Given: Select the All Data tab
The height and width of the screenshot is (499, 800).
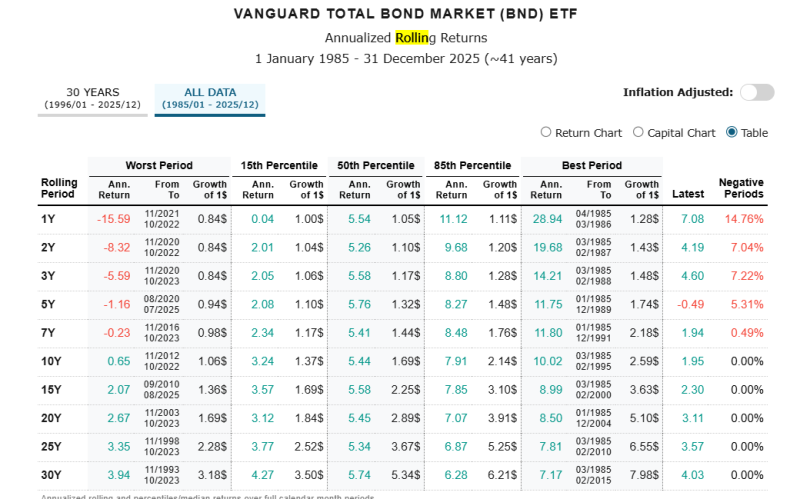Looking at the screenshot, I should pos(209,98).
